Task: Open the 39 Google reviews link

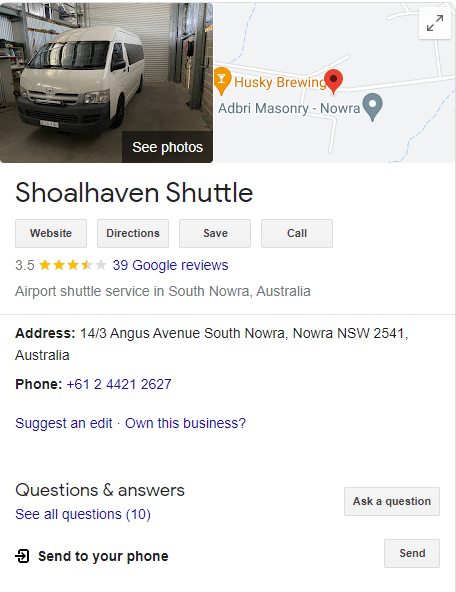Action: tap(170, 265)
